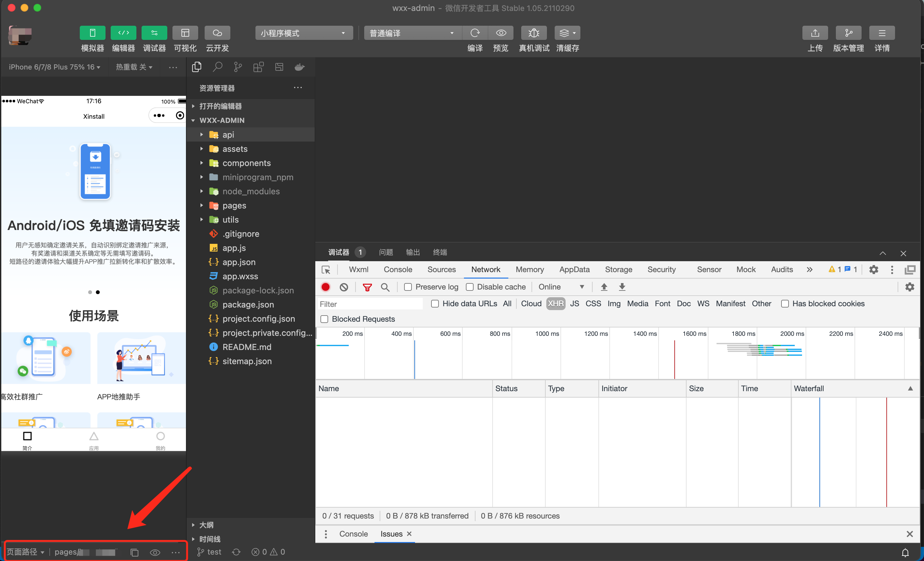Screen dimensions: 924x561
Task: Clear the network log
Action: 344,287
